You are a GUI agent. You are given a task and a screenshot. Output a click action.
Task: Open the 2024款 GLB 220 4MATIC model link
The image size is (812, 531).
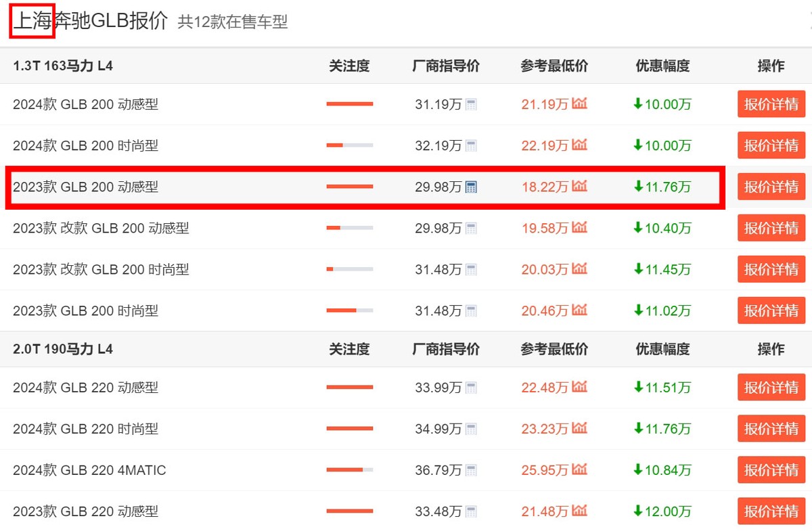(x=89, y=470)
